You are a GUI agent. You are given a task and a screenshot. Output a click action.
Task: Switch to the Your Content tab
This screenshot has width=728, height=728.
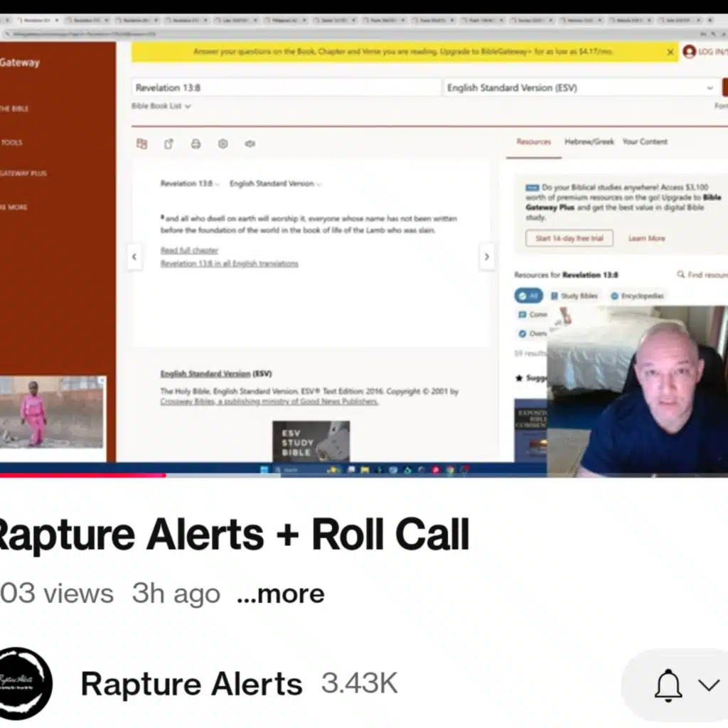[645, 141]
